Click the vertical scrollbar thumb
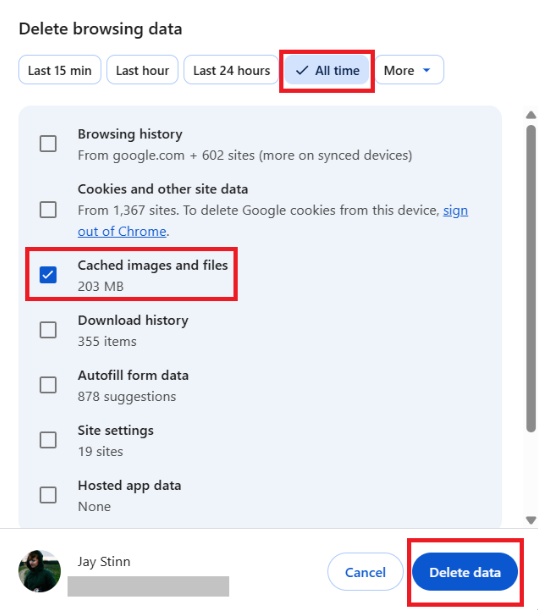Viewport: 538px width, 610px height. [x=531, y=278]
